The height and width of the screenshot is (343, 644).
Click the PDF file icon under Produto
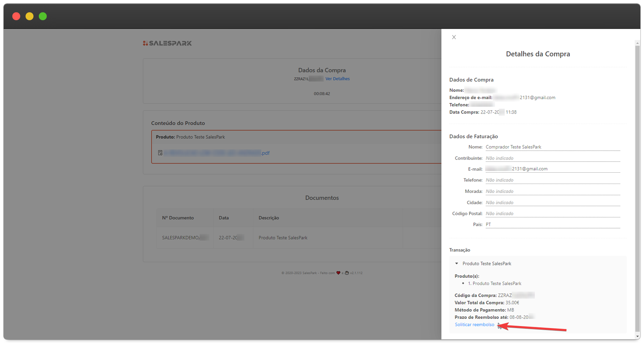pyautogui.click(x=160, y=153)
